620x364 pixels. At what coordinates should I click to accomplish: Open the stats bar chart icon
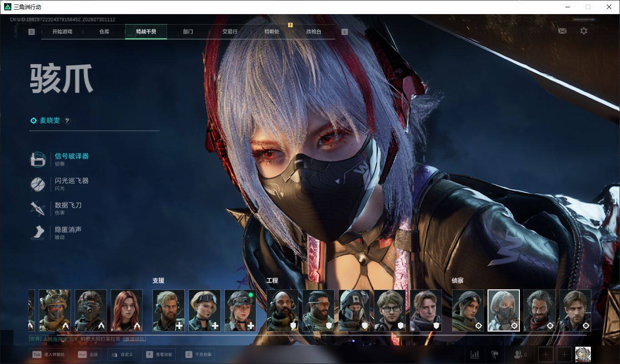coord(474,354)
